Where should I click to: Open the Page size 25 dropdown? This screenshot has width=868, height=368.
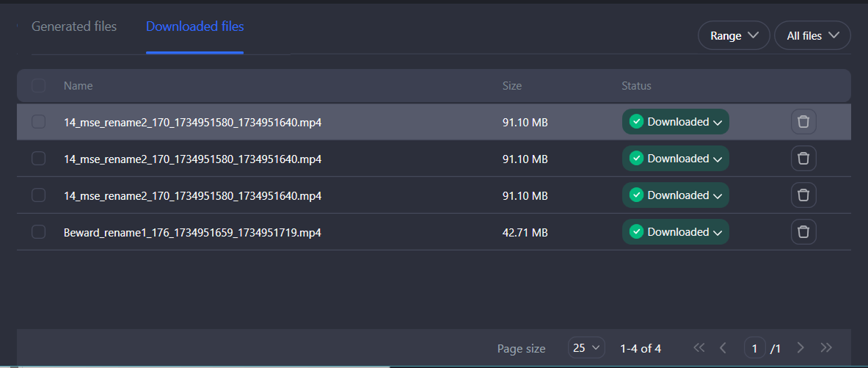[x=586, y=348]
